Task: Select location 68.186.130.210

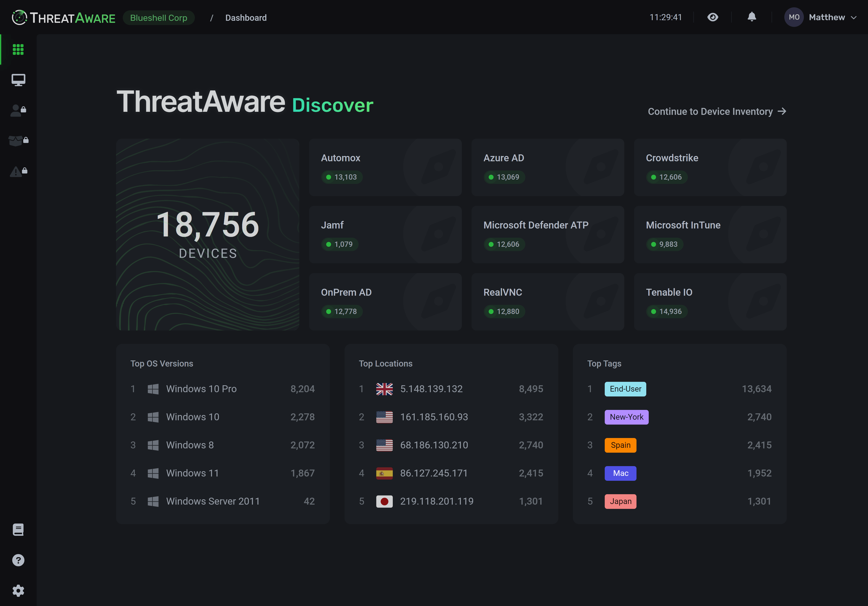Action: 451,445
